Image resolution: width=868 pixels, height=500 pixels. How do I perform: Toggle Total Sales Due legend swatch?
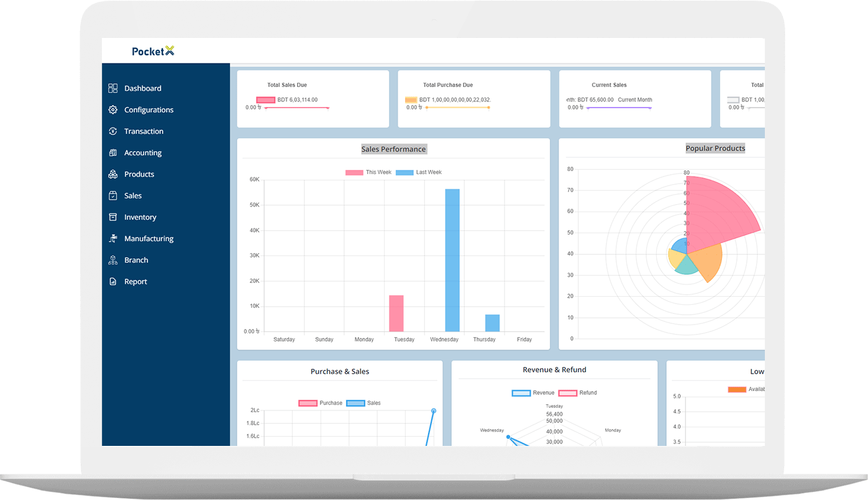[265, 100]
